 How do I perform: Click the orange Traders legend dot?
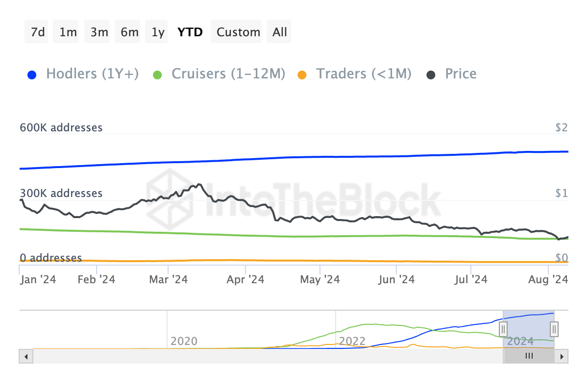[x=302, y=75]
